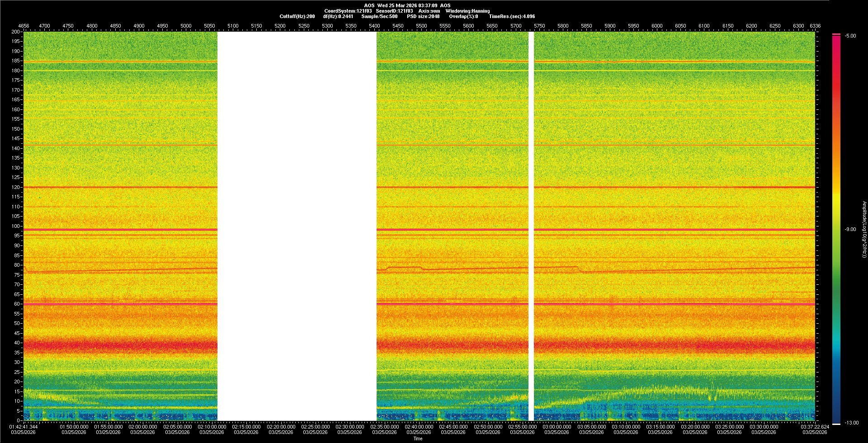Click the large white data gap region
Image resolution: width=868 pixels, height=443 pixels.
point(297,226)
